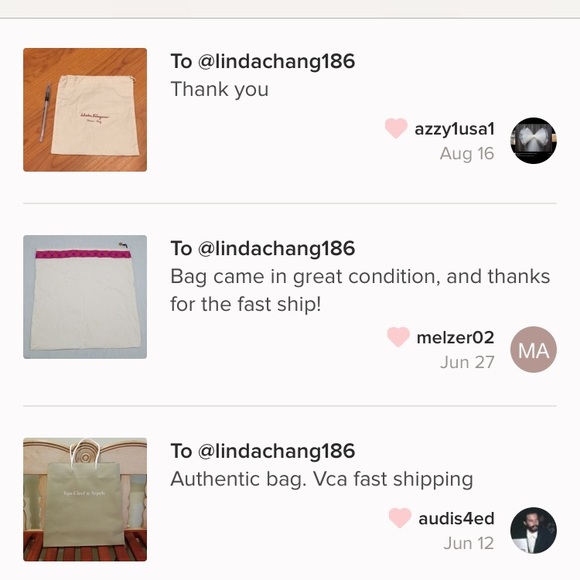Click the Jun 27 date stamp
Image resolution: width=580 pixels, height=580 pixels.
pos(467,362)
